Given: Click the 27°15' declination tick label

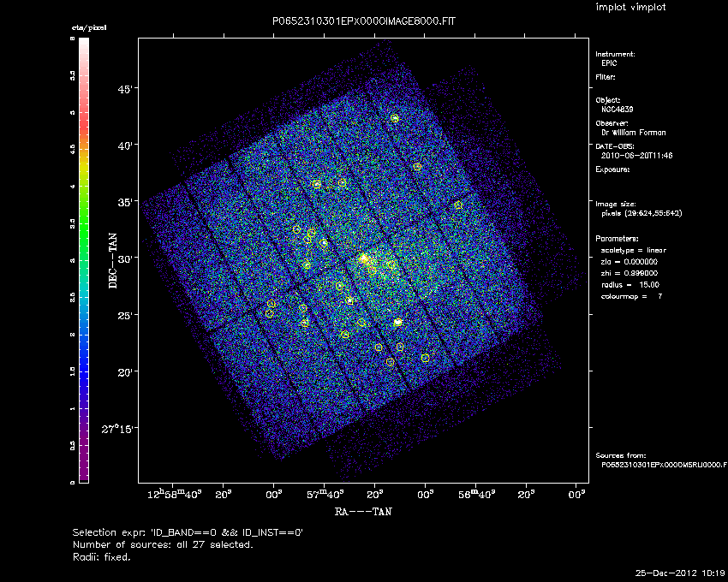Looking at the screenshot, I should pos(117,429).
